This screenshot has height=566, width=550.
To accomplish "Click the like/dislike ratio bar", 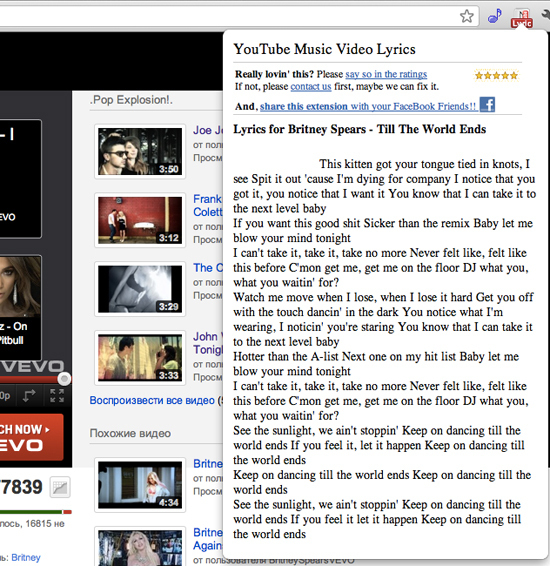I will [36, 512].
